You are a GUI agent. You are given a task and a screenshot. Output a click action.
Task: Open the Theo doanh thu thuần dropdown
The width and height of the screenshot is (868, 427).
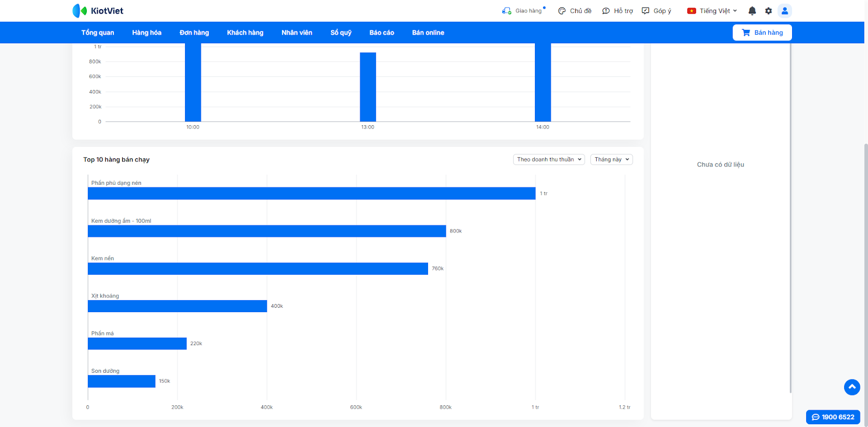point(549,159)
